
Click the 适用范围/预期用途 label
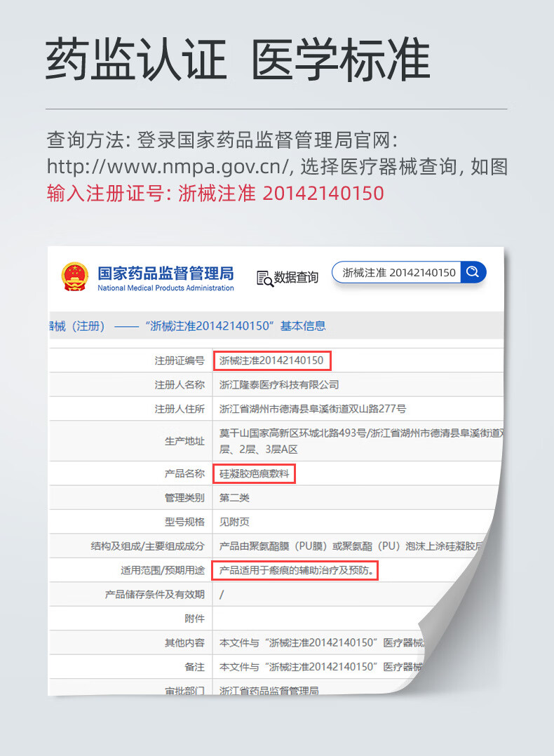[x=163, y=570]
